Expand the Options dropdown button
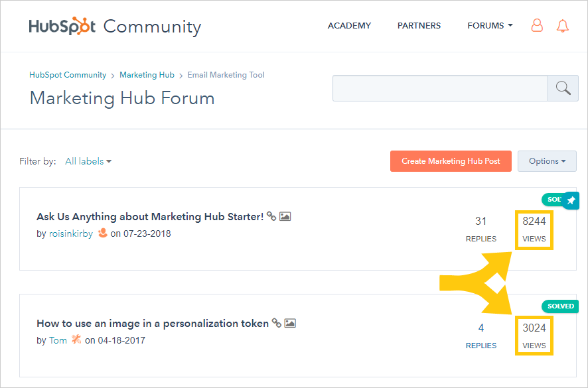Screen dimensions: 588x388 pyautogui.click(x=547, y=161)
